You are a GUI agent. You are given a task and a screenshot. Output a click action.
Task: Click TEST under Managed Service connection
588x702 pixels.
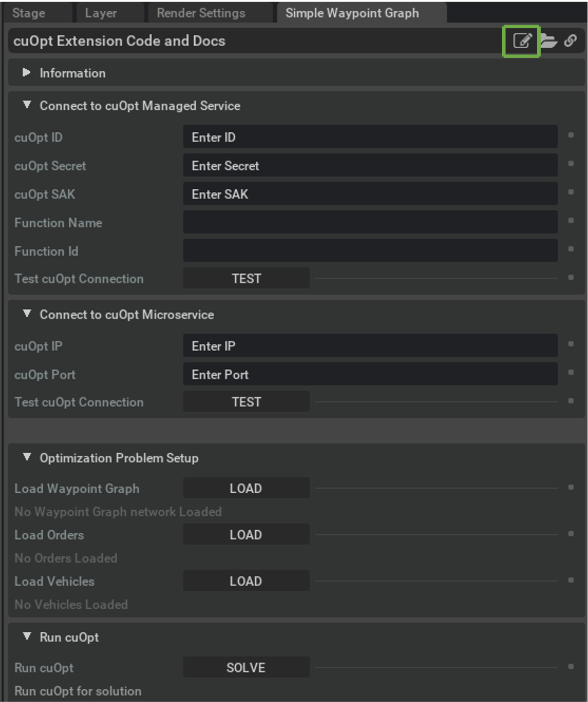pyautogui.click(x=246, y=278)
